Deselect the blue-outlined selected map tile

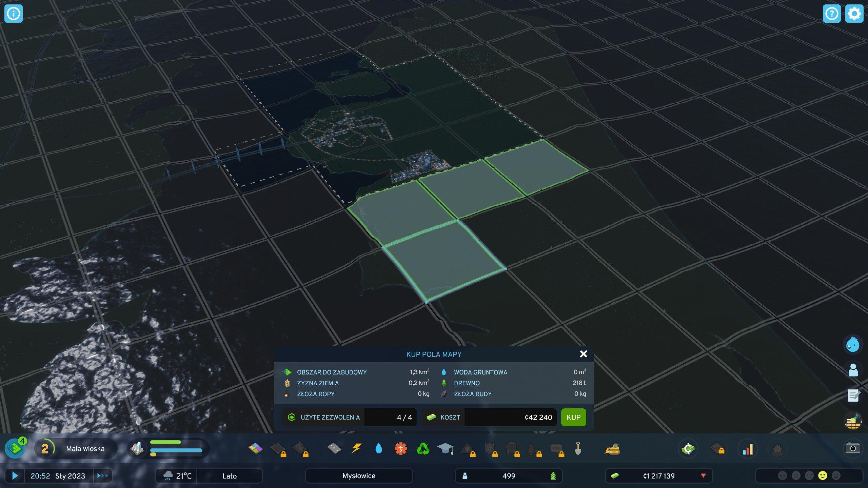444,261
